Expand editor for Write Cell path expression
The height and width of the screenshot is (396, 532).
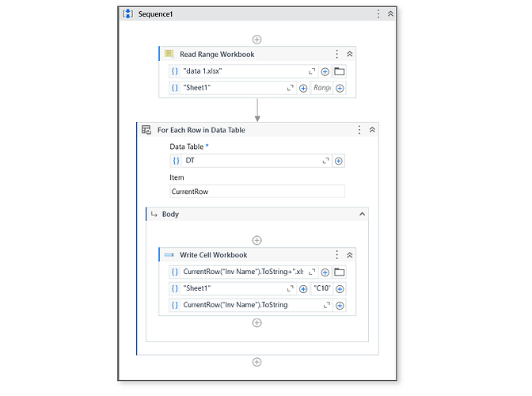pyautogui.click(x=312, y=272)
